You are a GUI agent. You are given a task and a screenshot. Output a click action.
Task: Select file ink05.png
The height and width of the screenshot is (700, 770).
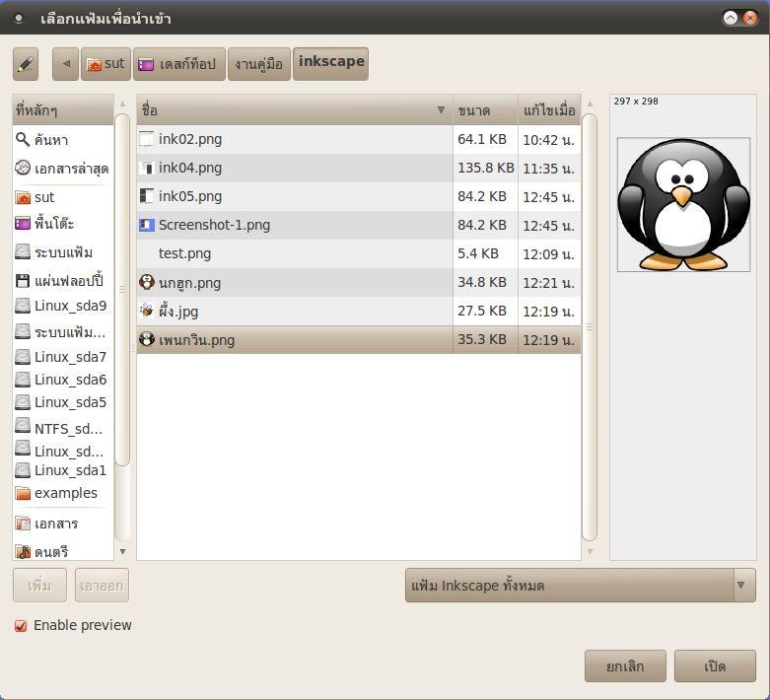[359, 196]
